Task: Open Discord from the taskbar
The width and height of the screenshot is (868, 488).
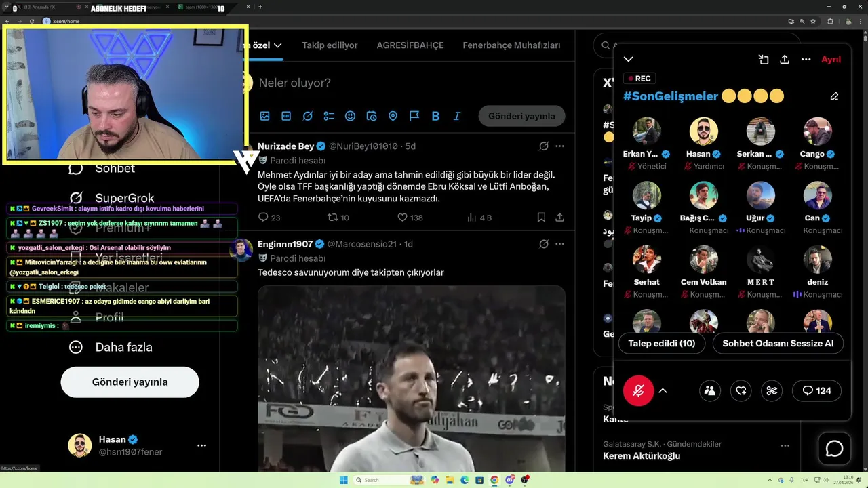Action: [x=509, y=480]
